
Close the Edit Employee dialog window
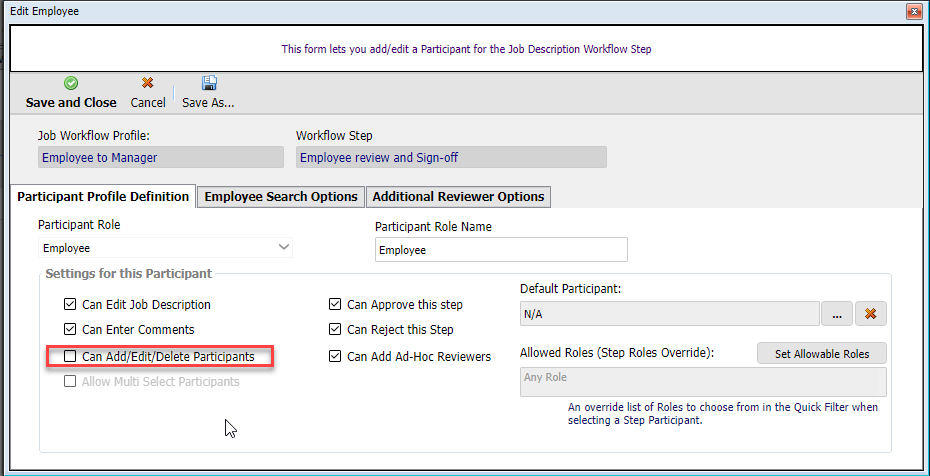[913, 11]
